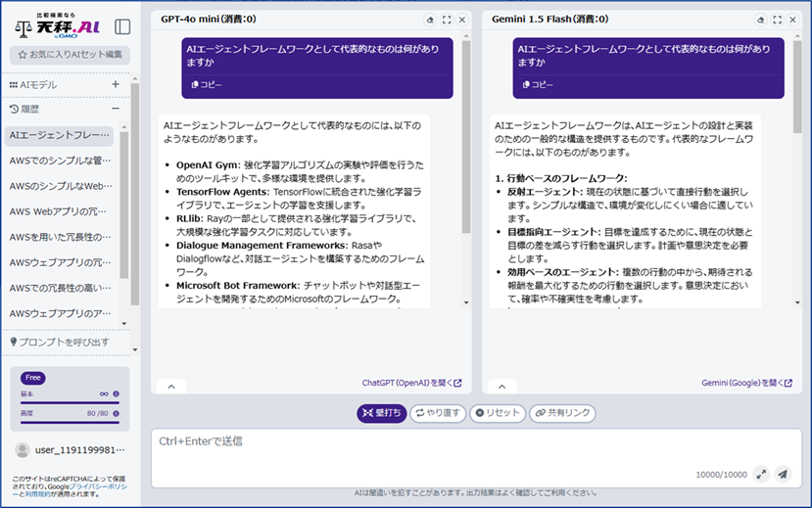Viewport: 812px width, 508px height.
Task: Open the 利用規約 link
Action: click(x=37, y=494)
